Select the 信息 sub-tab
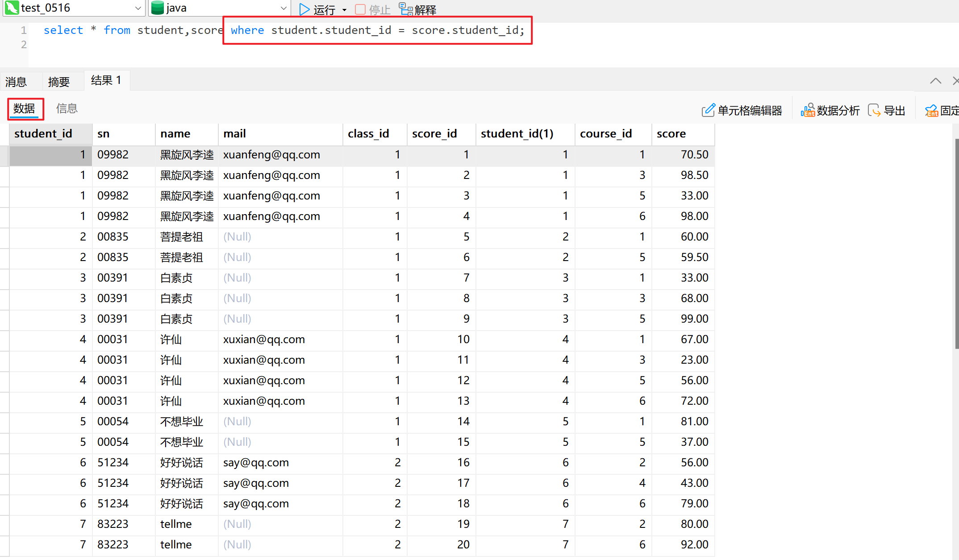The image size is (959, 560). (67, 108)
